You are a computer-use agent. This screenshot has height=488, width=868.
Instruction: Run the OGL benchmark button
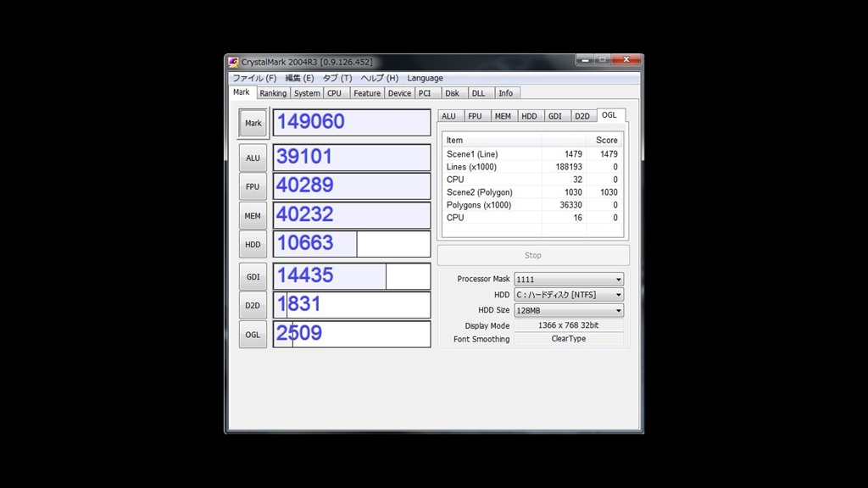tap(253, 335)
